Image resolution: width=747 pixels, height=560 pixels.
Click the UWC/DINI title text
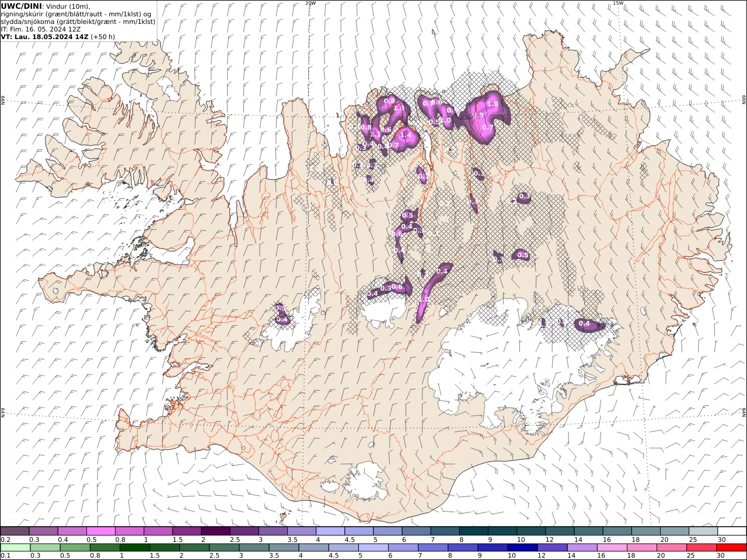click(21, 6)
